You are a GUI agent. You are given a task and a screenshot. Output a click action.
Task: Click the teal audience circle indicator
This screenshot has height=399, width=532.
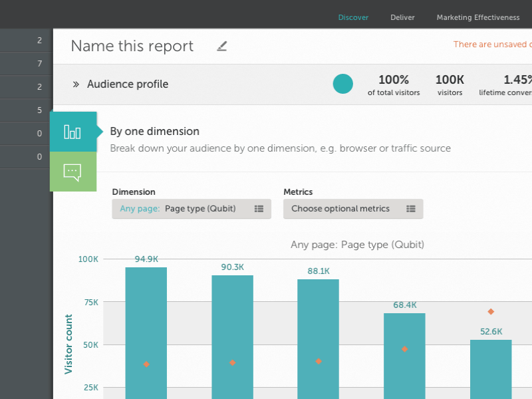pos(342,84)
